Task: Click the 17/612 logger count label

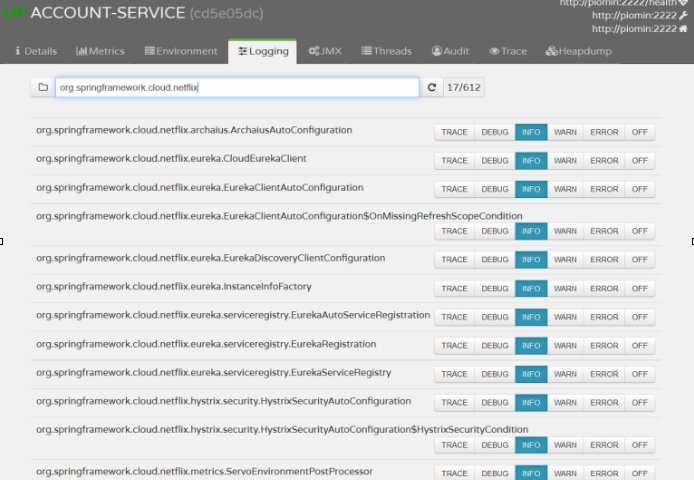Action: tap(463, 87)
